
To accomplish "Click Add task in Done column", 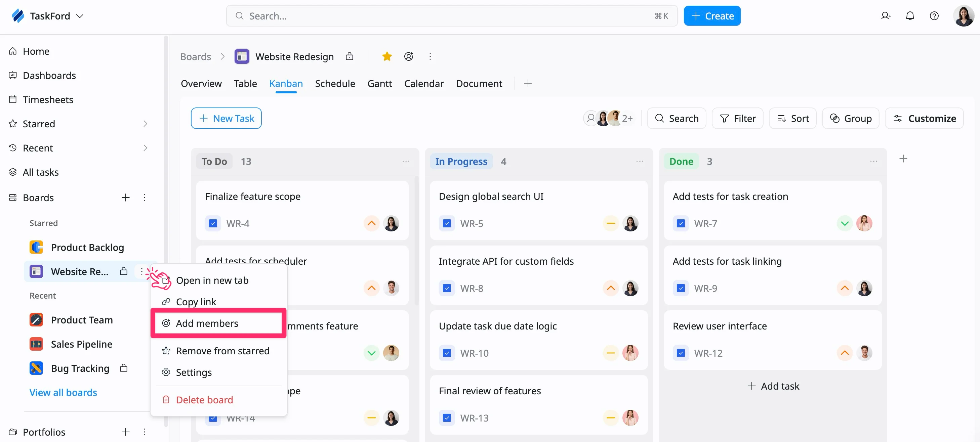I will (x=773, y=386).
